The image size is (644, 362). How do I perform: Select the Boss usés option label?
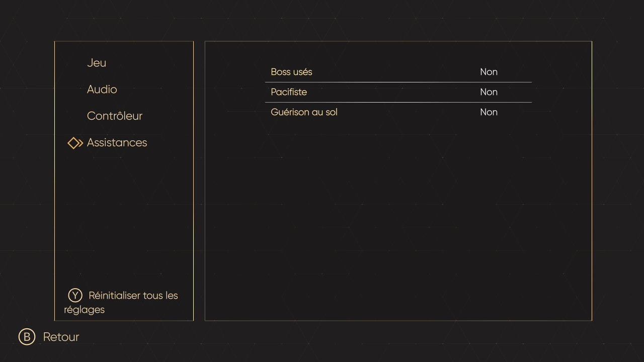pos(291,72)
